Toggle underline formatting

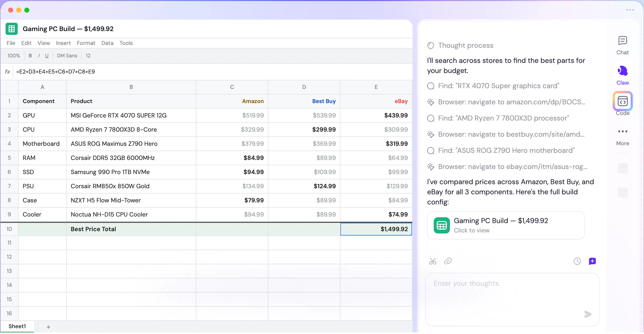tap(47, 56)
